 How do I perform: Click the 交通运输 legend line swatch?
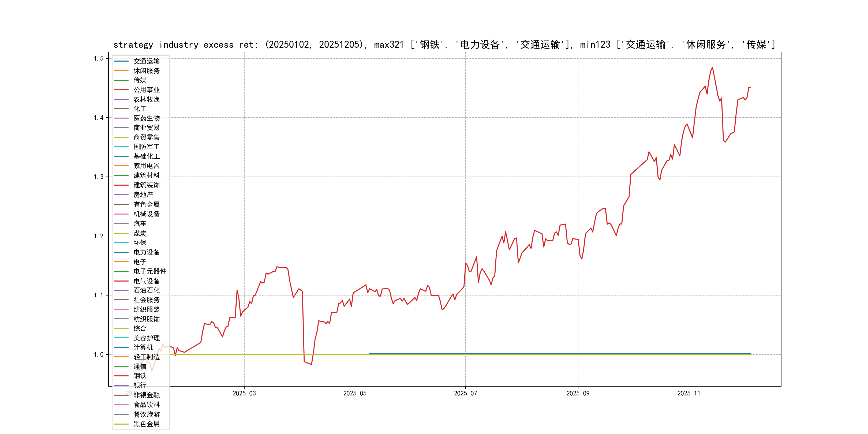(121, 61)
